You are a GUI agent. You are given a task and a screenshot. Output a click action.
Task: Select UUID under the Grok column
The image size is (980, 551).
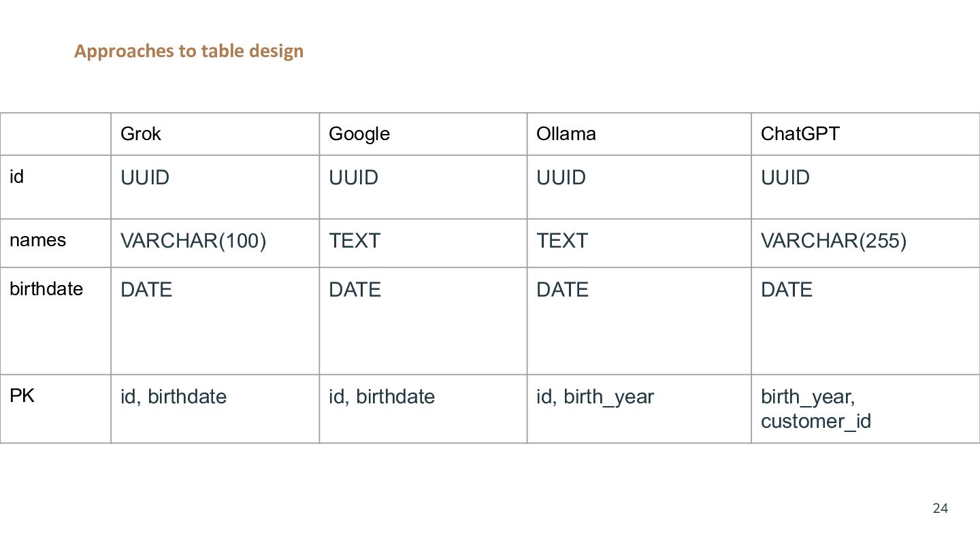[145, 178]
